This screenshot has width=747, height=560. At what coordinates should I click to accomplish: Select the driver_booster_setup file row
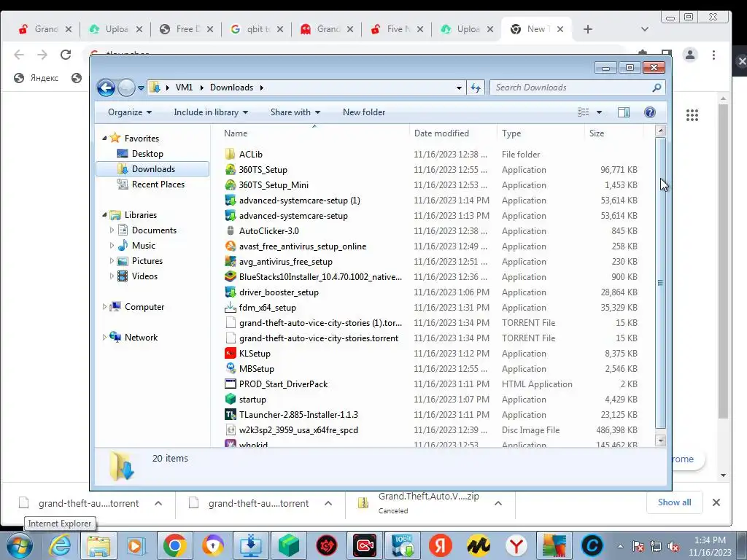[x=431, y=292]
